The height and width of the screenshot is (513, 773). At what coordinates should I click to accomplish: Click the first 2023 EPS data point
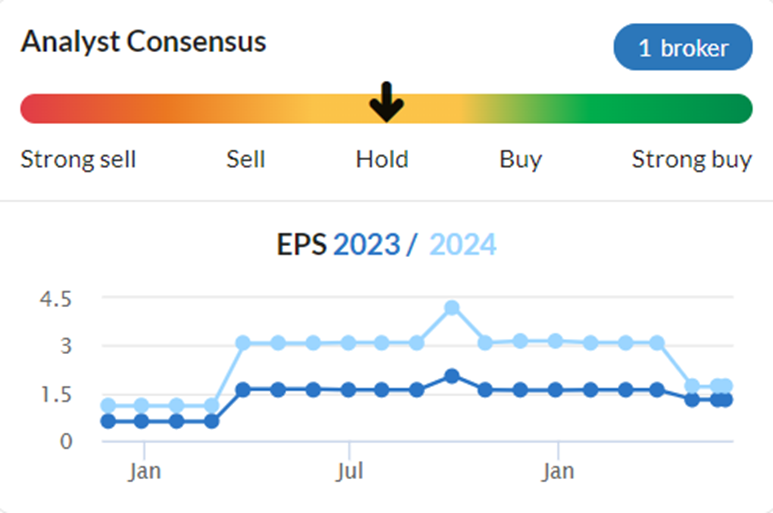[108, 421]
